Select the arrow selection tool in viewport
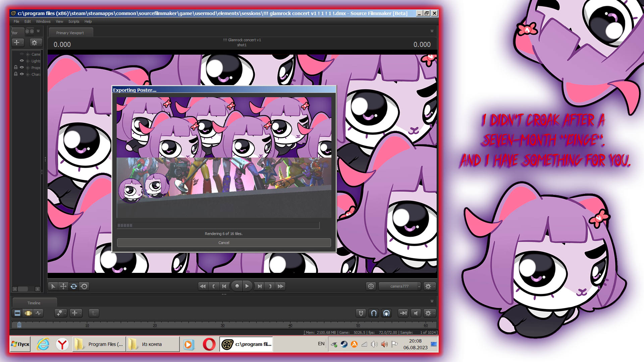The height and width of the screenshot is (362, 644). [53, 286]
